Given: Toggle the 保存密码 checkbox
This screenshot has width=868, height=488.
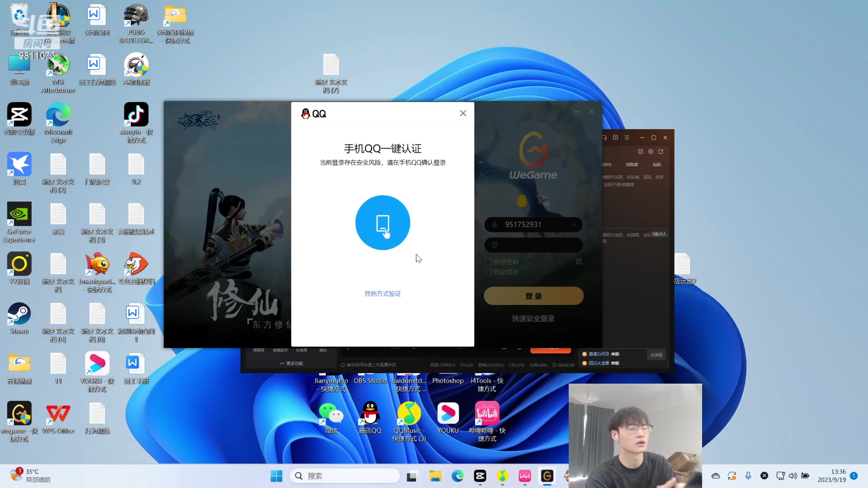Looking at the screenshot, I should 489,262.
